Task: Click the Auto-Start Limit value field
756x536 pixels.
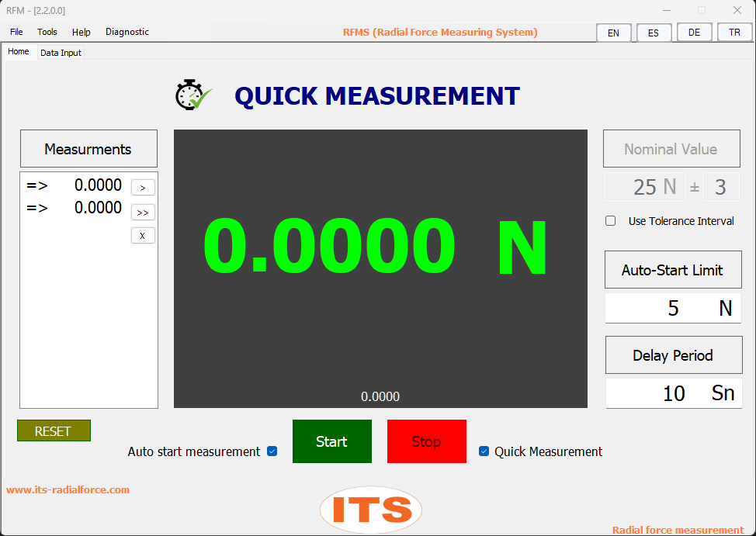Action: [672, 309]
